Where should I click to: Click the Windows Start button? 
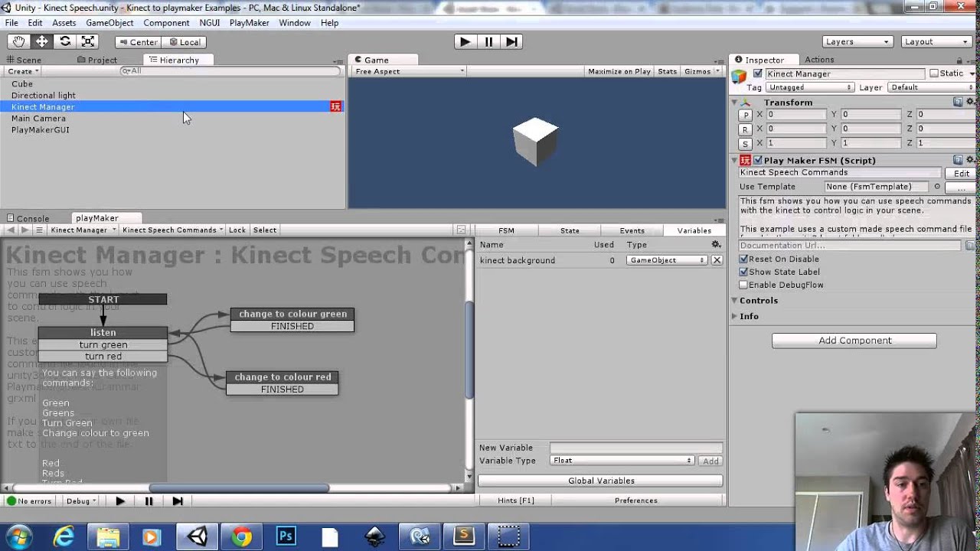click(x=18, y=536)
